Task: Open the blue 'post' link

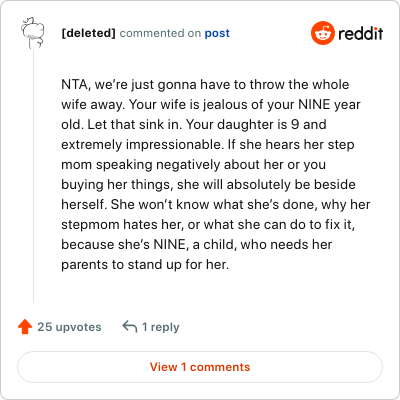Action: pos(217,33)
